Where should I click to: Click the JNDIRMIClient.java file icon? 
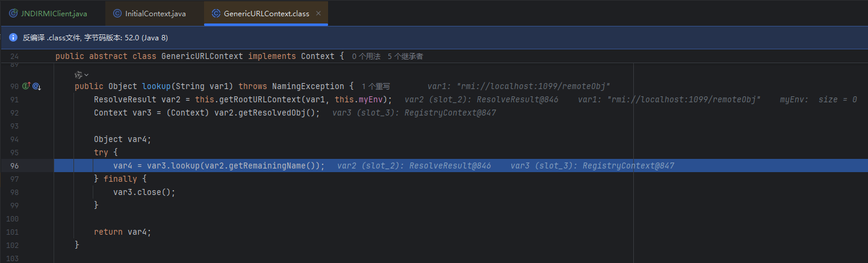12,13
